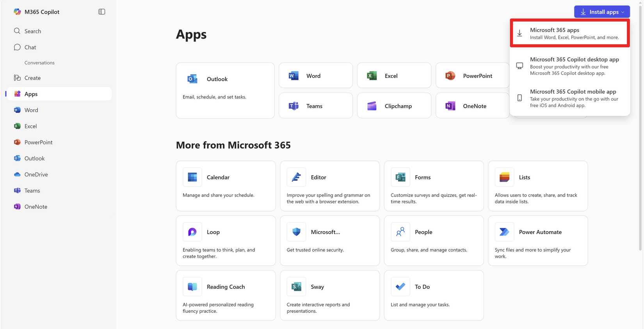Launch Excel from the Apps grid
644x329 pixels.
click(394, 76)
